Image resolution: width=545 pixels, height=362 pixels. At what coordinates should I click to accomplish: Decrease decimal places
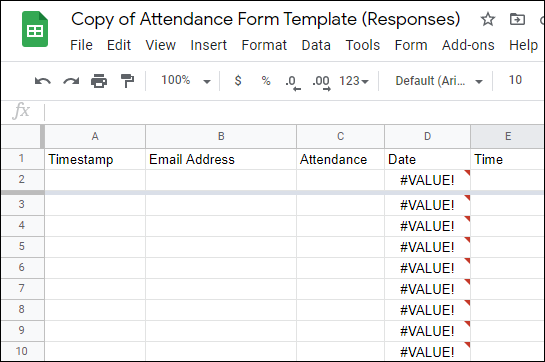(x=292, y=83)
